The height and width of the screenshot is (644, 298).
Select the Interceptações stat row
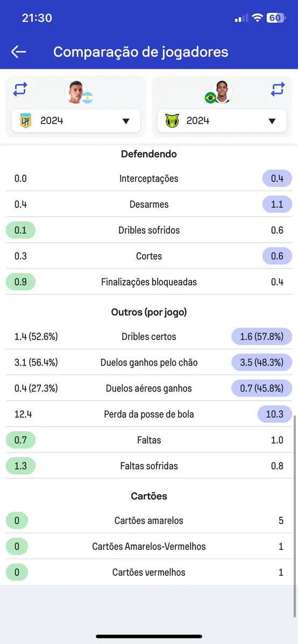(149, 179)
